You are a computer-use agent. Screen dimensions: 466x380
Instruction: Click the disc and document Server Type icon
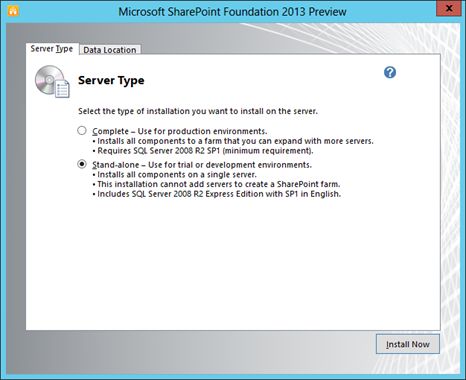pyautogui.click(x=52, y=81)
